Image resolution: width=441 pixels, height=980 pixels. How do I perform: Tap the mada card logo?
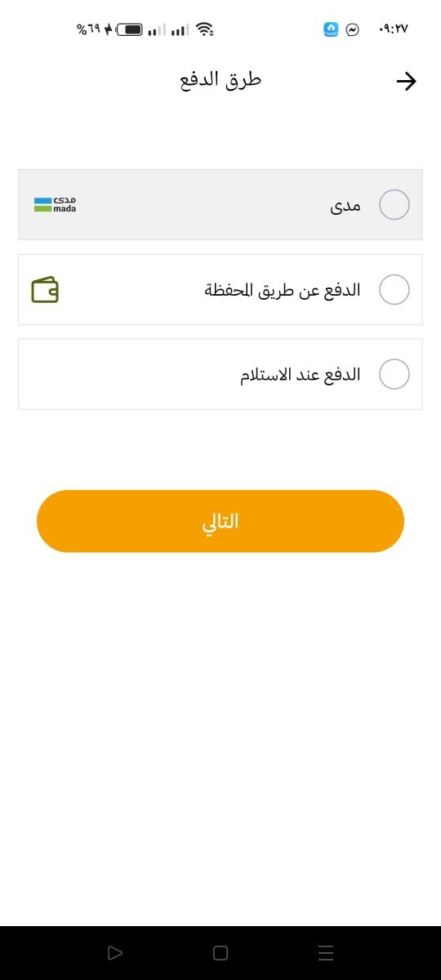point(55,204)
